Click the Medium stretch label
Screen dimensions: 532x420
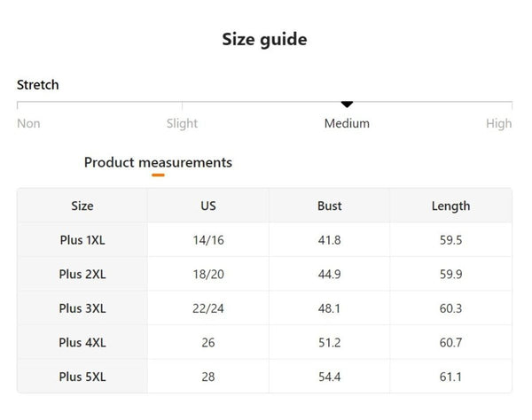347,123
